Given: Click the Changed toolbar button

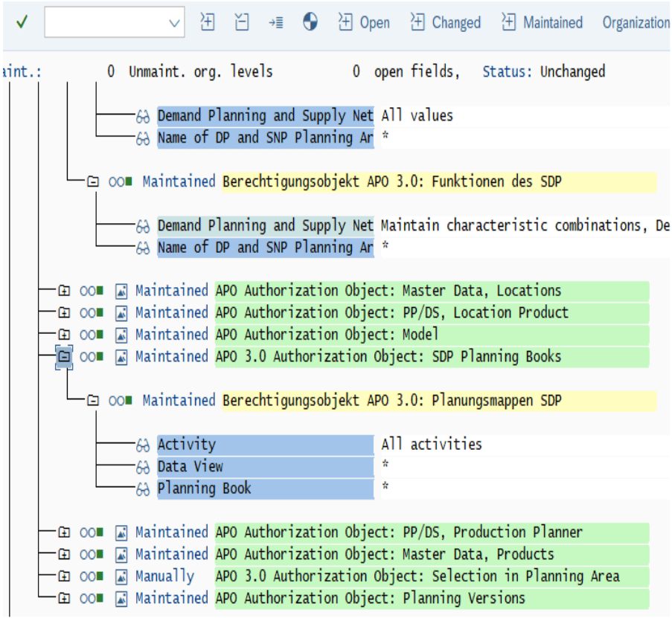Looking at the screenshot, I should (x=446, y=22).
